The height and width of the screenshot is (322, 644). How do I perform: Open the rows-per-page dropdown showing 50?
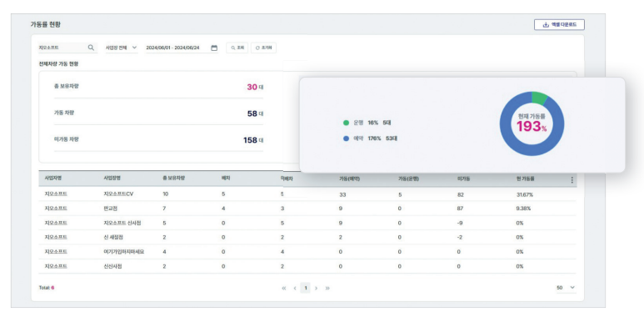[566, 288]
